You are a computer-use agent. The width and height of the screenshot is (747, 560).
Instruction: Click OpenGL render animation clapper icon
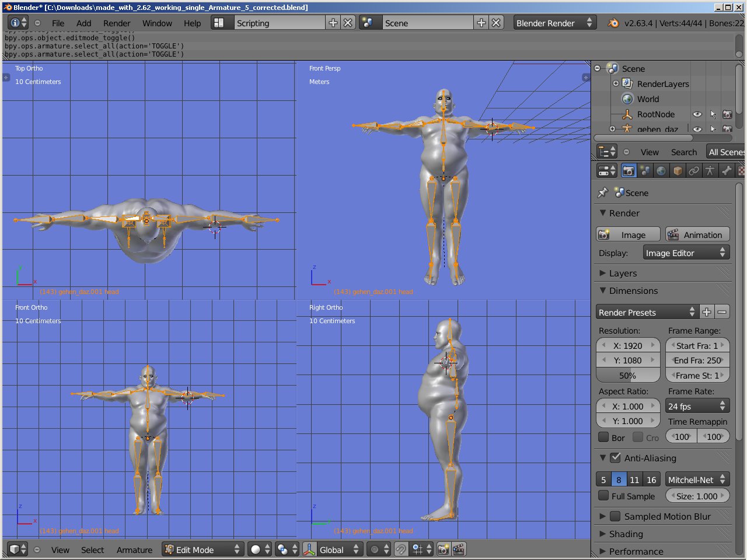[459, 549]
